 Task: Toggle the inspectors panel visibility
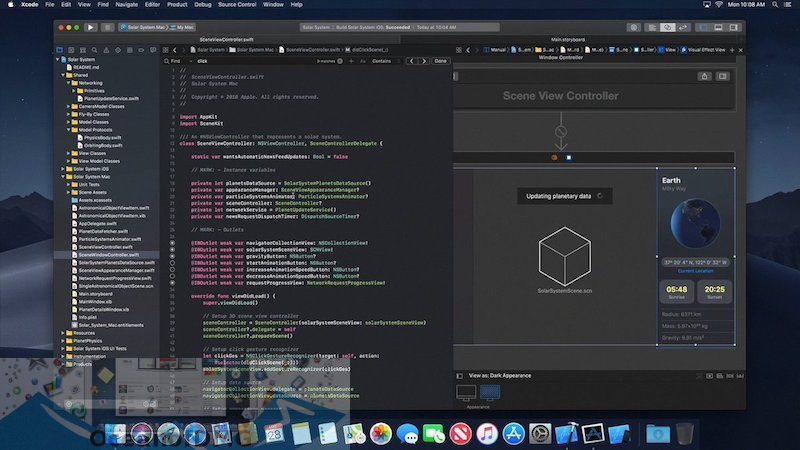pyautogui.click(x=733, y=27)
